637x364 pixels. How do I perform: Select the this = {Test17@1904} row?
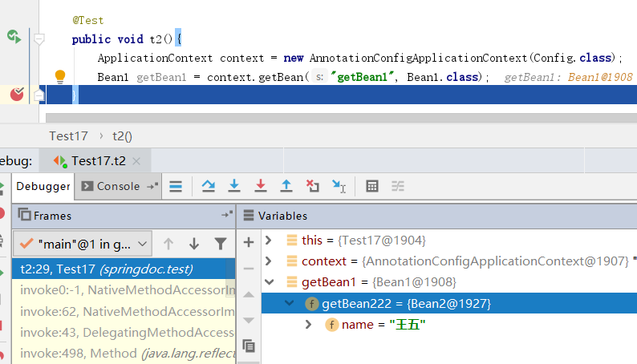(x=449, y=241)
